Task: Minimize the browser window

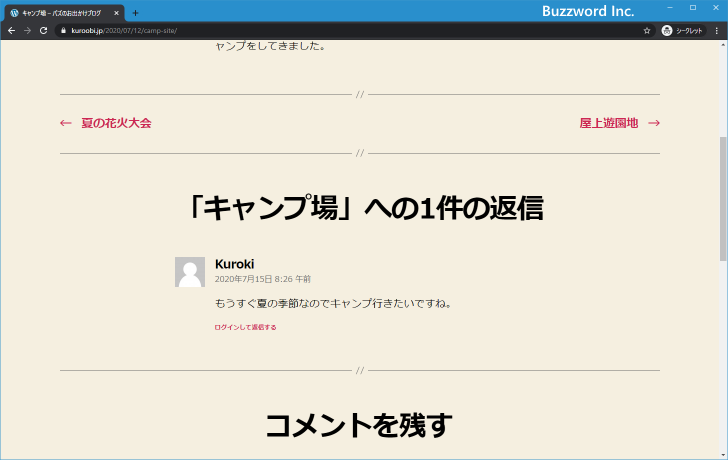Action: point(670,8)
